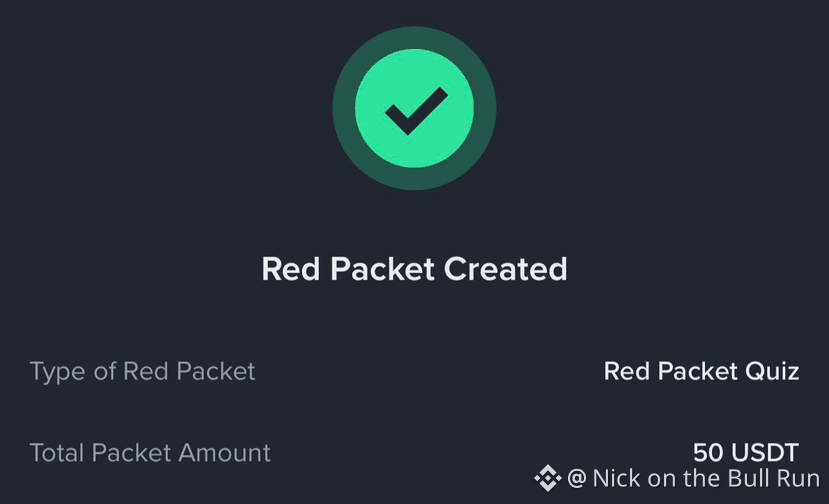Click "Red Packet" at the heading start
Viewport: 829px width, 504px height.
click(348, 269)
